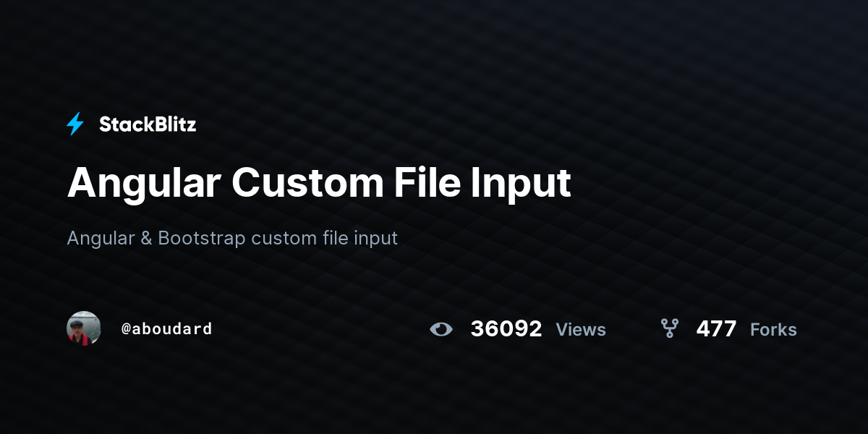Click the word Angular in the title

(x=144, y=184)
